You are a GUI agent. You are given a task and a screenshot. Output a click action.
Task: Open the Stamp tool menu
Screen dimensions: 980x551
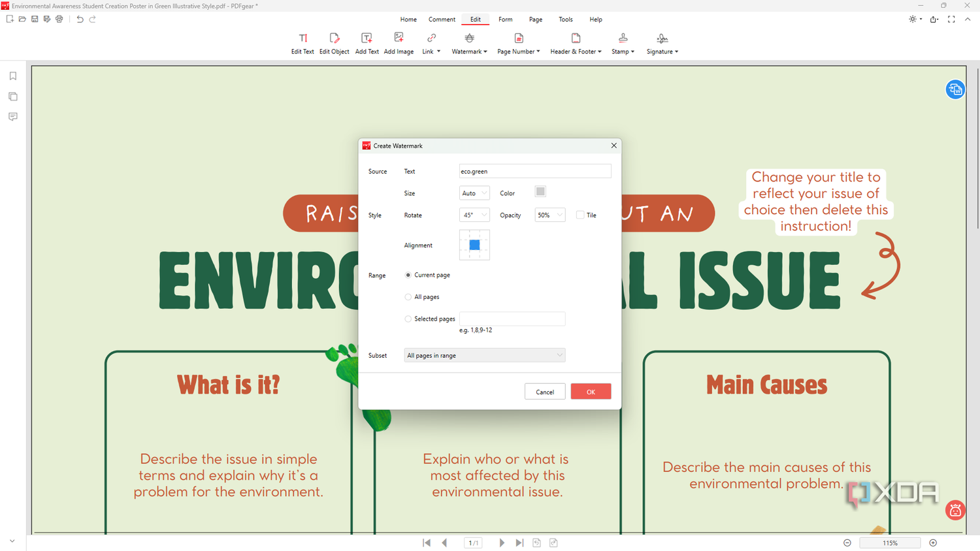(x=623, y=44)
